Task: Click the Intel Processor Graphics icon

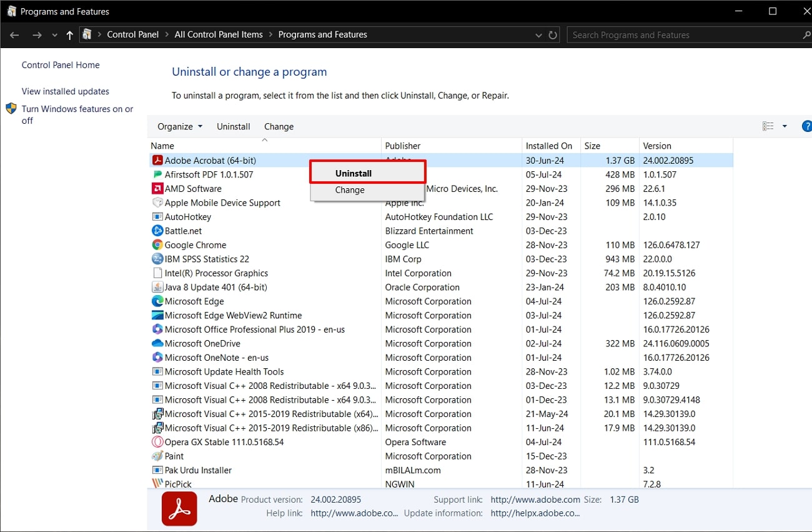Action: pos(157,273)
